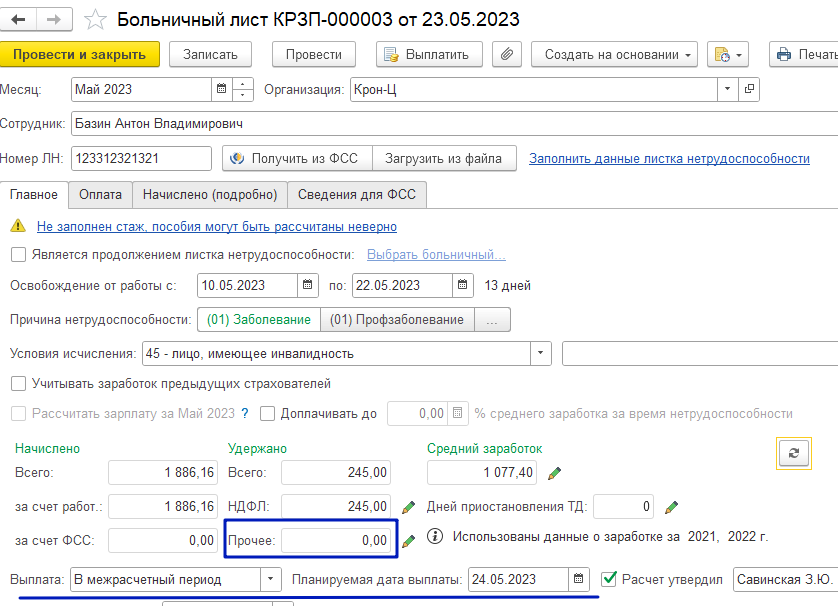Edit average earnings with the pencil icon
This screenshot has height=606, width=838.
click(x=555, y=472)
